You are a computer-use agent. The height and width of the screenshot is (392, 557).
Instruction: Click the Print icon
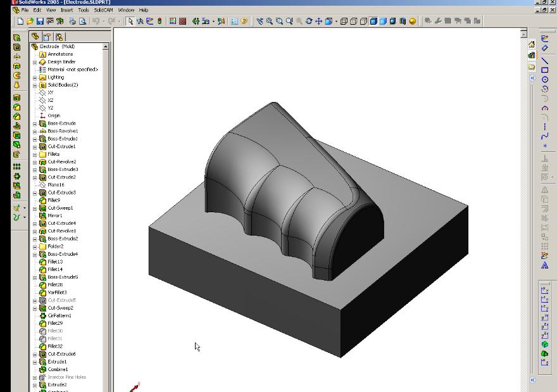[x=73, y=22]
